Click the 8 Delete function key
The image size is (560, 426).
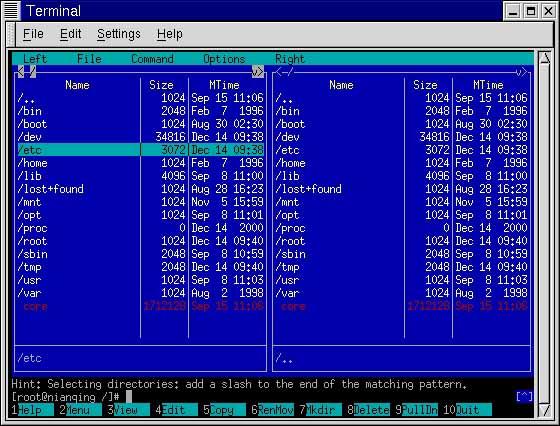(368, 410)
